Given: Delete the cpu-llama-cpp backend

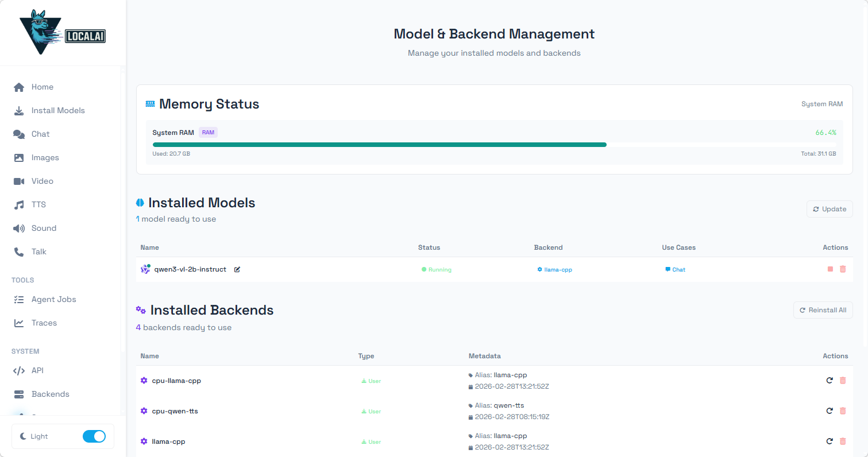Looking at the screenshot, I should (x=843, y=381).
